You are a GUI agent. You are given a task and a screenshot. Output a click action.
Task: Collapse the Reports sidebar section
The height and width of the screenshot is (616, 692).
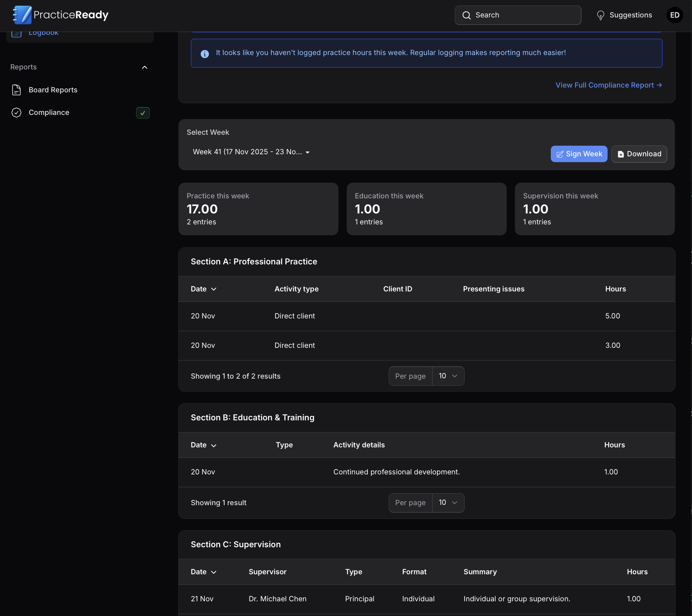145,67
